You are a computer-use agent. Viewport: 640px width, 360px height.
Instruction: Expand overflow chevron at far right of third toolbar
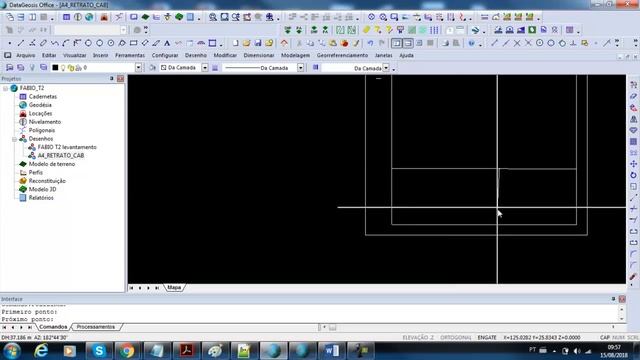point(635,43)
